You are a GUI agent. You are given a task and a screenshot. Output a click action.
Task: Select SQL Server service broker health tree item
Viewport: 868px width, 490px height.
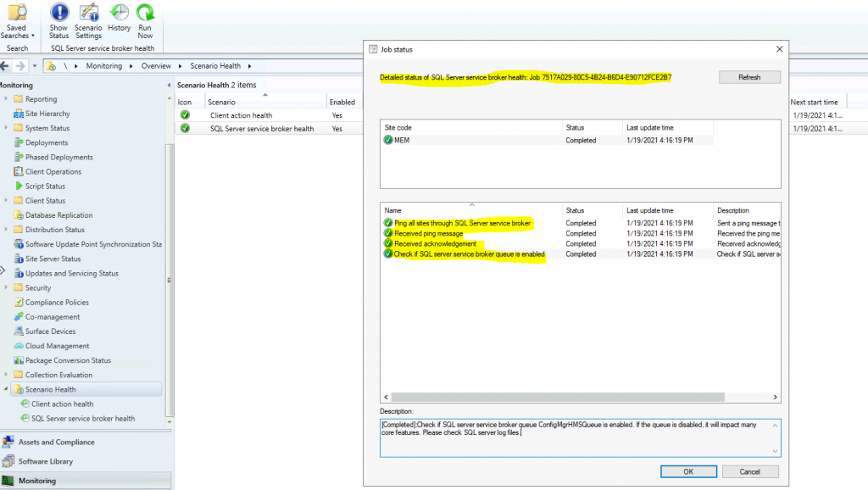tap(83, 419)
